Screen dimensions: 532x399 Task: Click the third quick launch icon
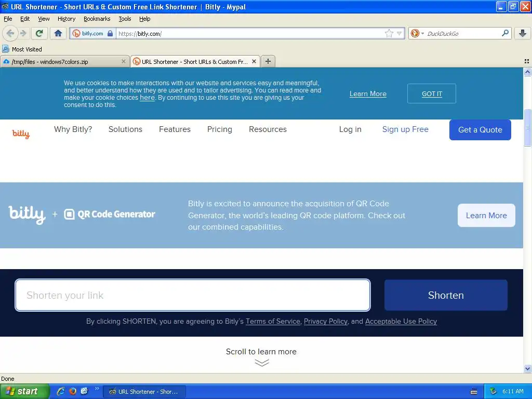pyautogui.click(x=84, y=391)
